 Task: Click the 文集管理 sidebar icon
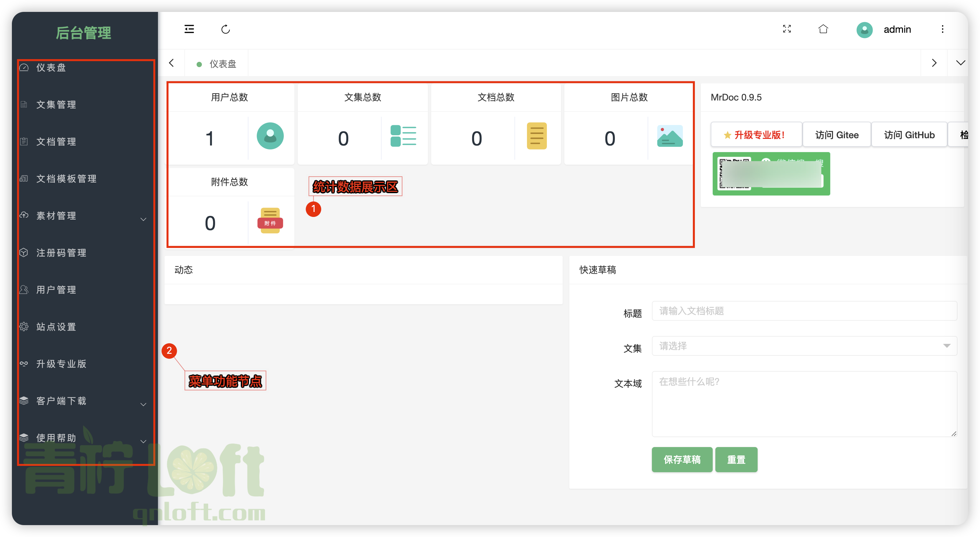coord(24,104)
